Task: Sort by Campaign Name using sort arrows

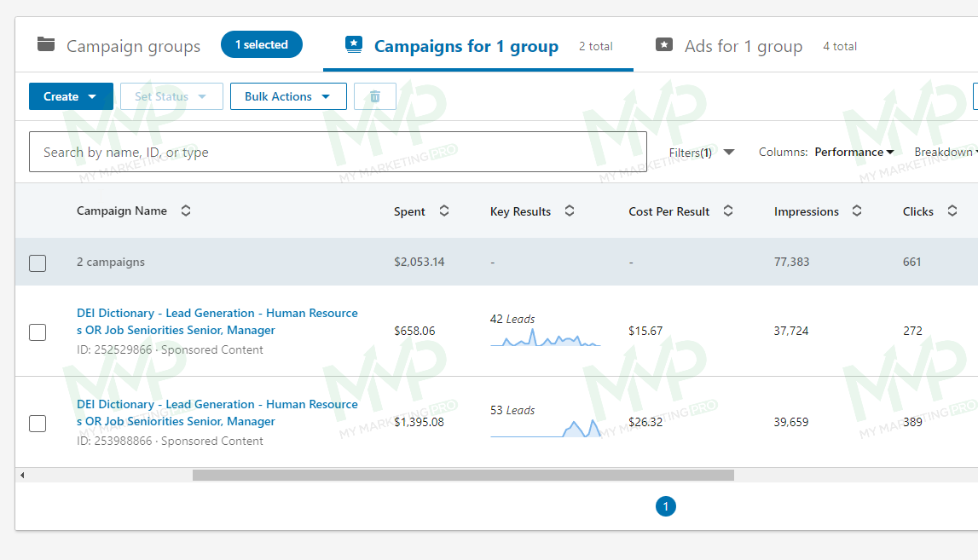Action: [x=186, y=211]
